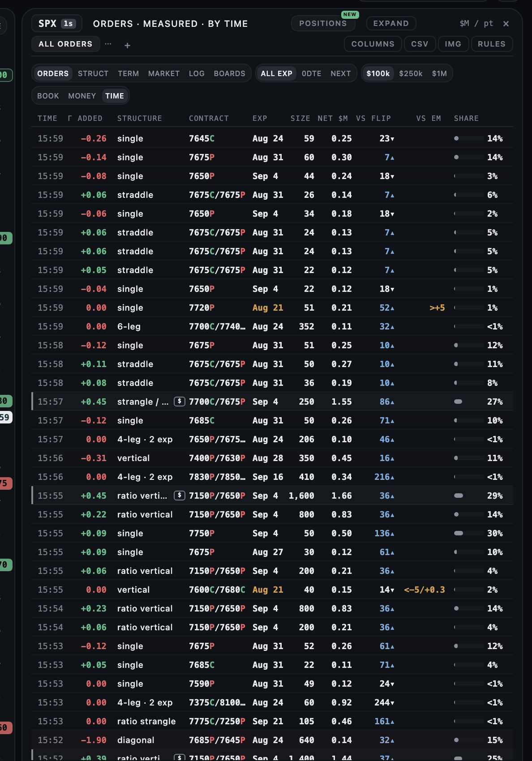The width and height of the screenshot is (532, 761).
Task: Click the 7830P/7850… Sep 16 contract
Action: click(x=217, y=477)
